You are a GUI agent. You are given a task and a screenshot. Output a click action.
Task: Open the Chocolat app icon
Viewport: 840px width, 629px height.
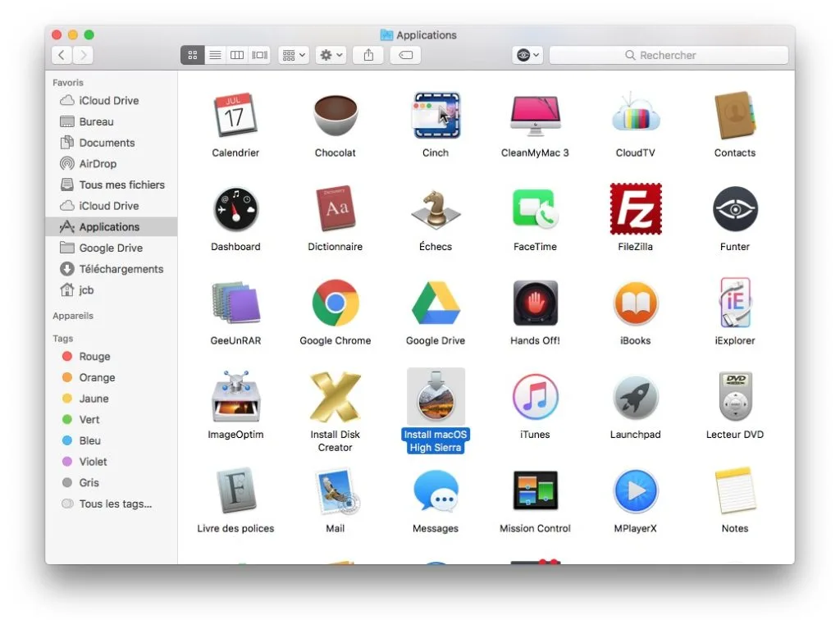click(336, 115)
